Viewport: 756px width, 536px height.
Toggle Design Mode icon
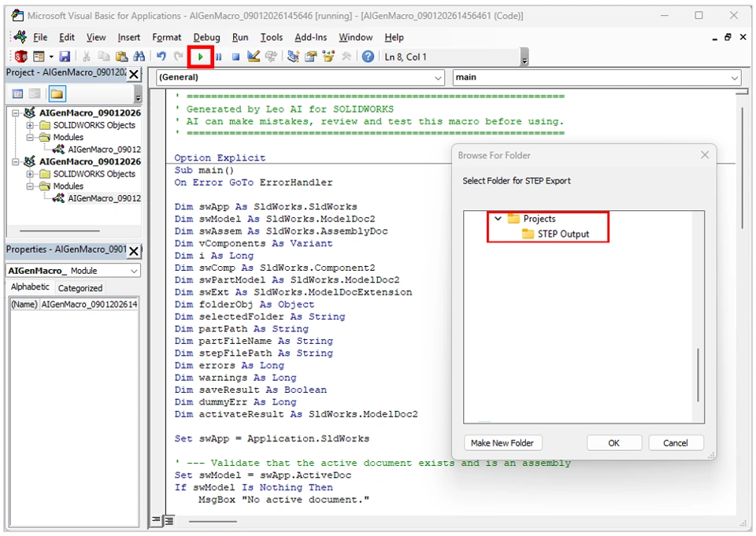click(x=254, y=57)
